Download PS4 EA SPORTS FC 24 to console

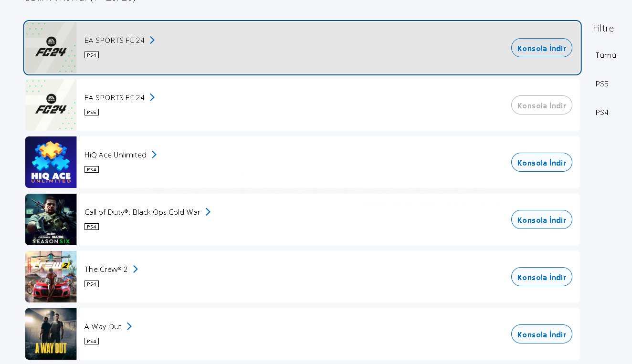pos(541,48)
